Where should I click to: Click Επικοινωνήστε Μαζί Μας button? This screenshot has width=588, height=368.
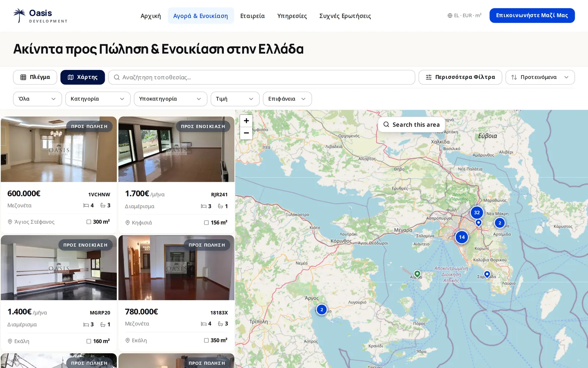tap(532, 15)
